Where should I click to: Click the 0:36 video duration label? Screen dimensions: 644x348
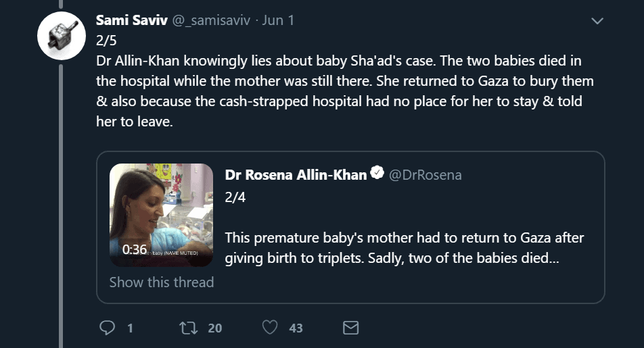[135, 249]
